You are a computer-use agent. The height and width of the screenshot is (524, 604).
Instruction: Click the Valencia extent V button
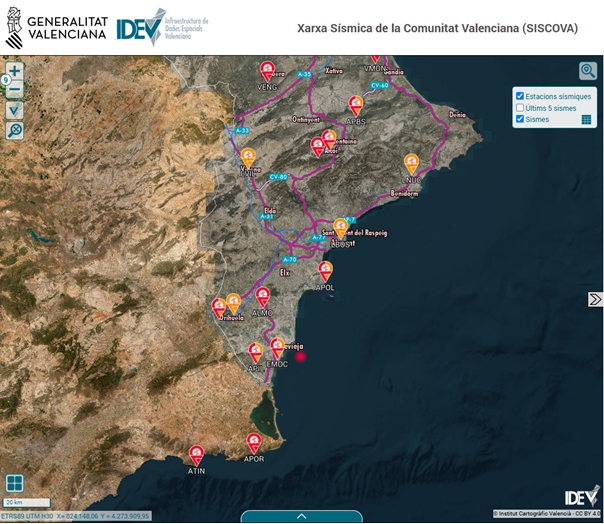pos(15,110)
